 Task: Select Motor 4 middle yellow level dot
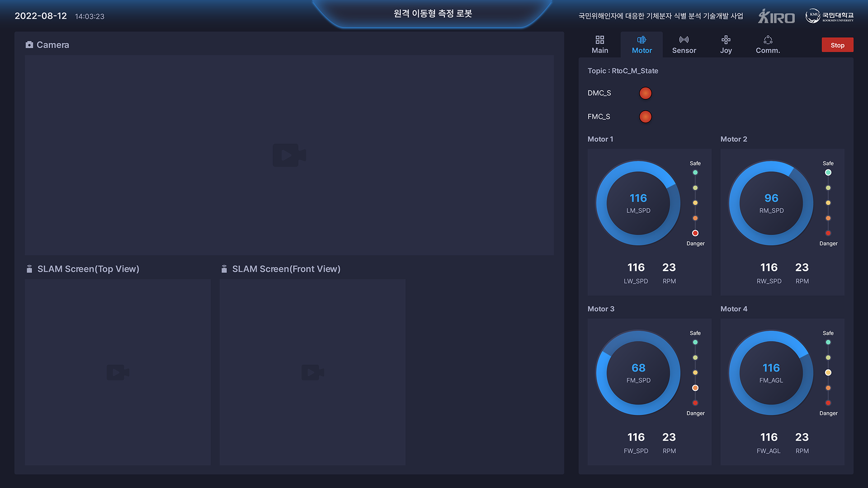828,373
